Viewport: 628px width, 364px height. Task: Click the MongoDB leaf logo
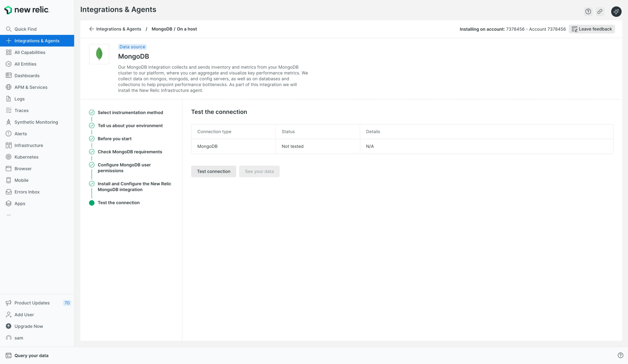point(99,54)
